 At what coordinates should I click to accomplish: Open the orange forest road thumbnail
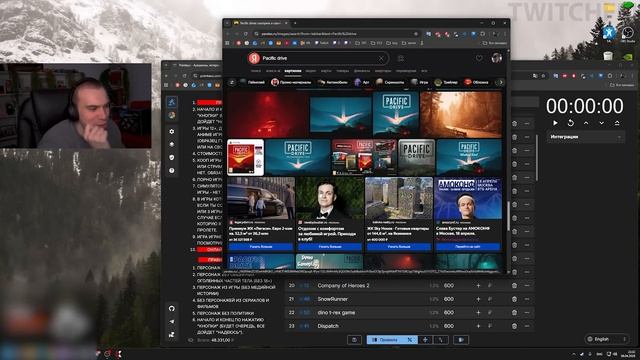(x=461, y=114)
